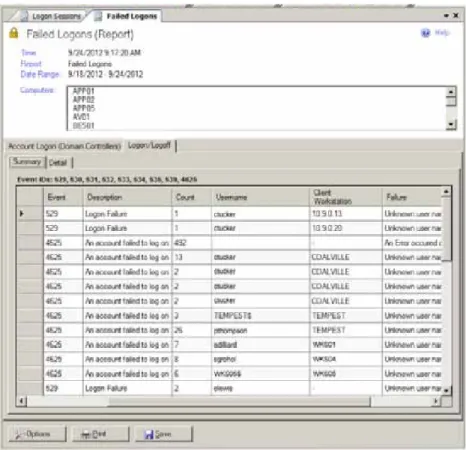This screenshot has height=450, width=466.
Task: Click the blue Help icon
Action: coord(425,33)
